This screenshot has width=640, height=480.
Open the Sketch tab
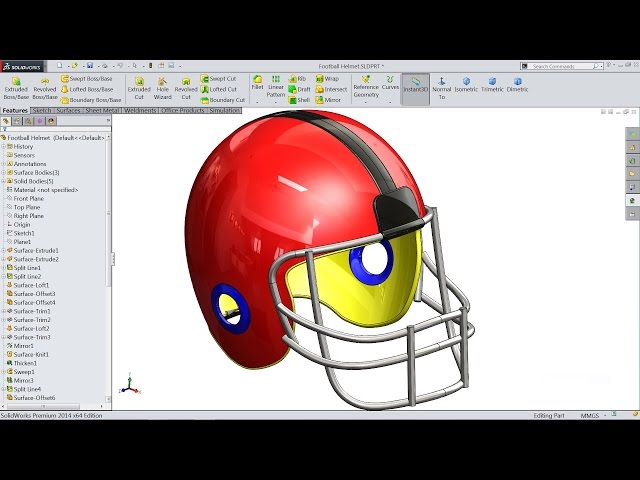[x=42, y=111]
